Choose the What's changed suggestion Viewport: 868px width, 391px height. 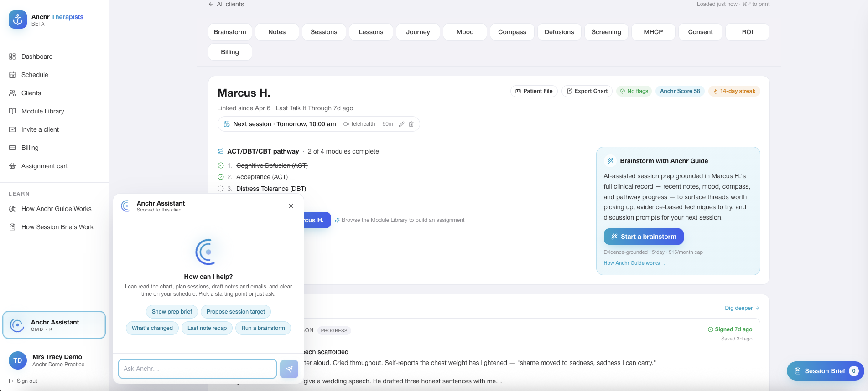point(152,328)
